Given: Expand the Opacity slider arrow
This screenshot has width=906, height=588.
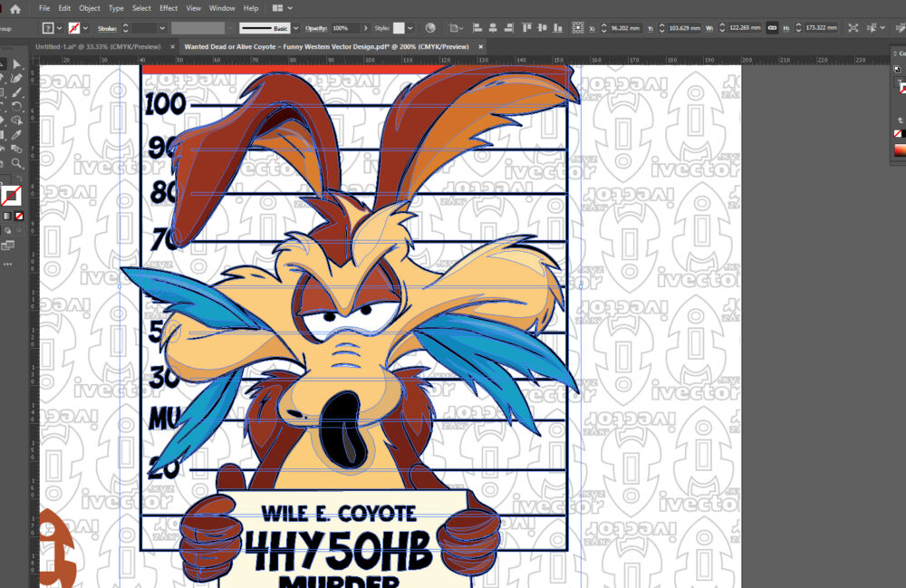Looking at the screenshot, I should (365, 28).
